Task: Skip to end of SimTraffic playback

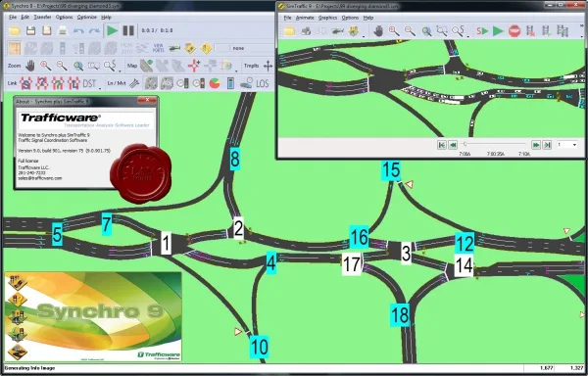Action: [547, 145]
